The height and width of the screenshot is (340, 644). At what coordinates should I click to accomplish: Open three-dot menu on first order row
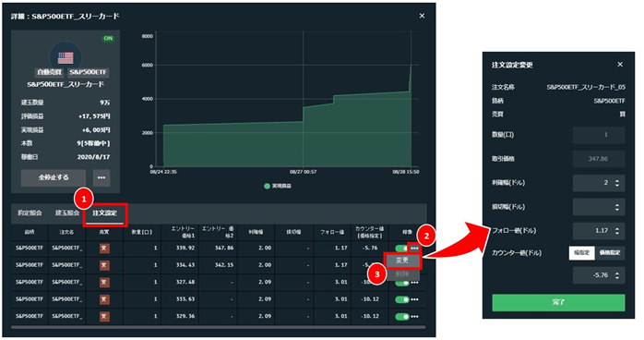[x=414, y=249]
